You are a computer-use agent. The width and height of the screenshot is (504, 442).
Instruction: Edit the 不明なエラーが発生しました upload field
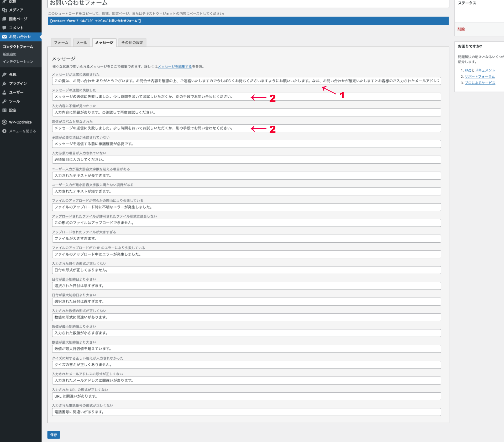click(246, 207)
